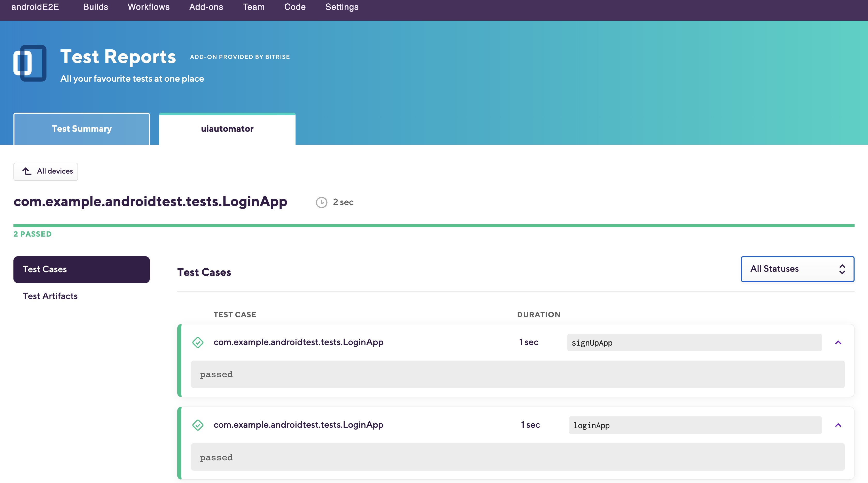Viewport: 868px width, 483px height.
Task: Switch to the Test Summary tab
Action: [82, 129]
